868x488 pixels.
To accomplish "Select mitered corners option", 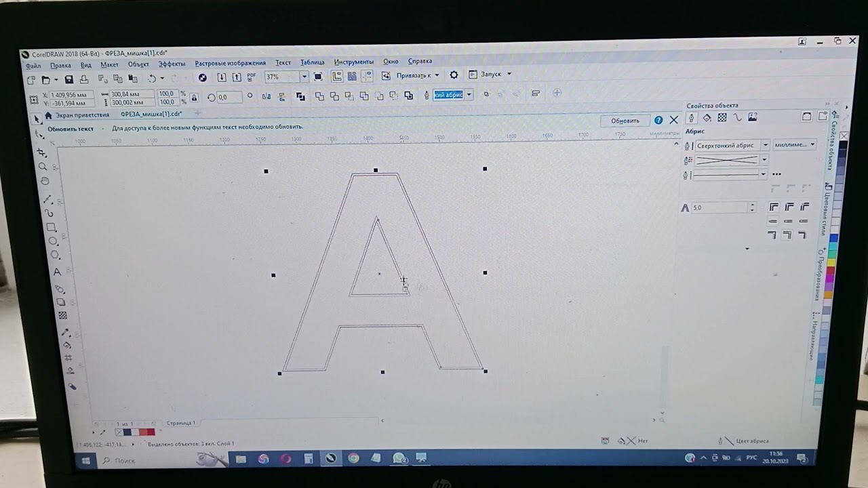I will [x=773, y=207].
